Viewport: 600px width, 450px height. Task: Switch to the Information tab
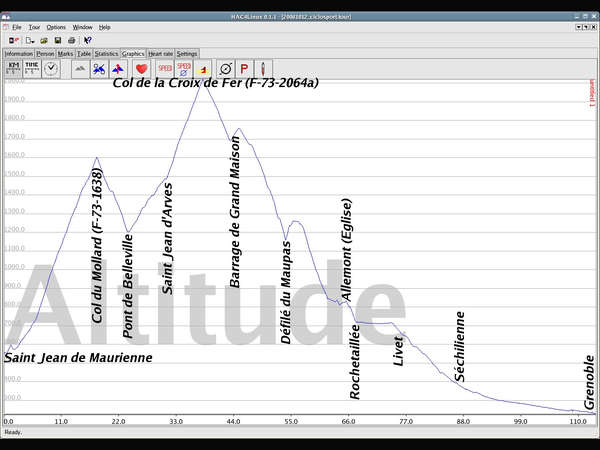19,54
